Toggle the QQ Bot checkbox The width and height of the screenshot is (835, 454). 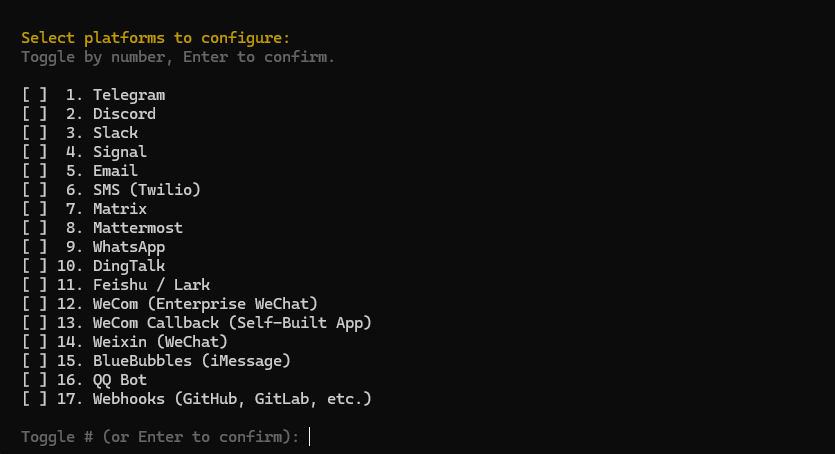(x=34, y=380)
